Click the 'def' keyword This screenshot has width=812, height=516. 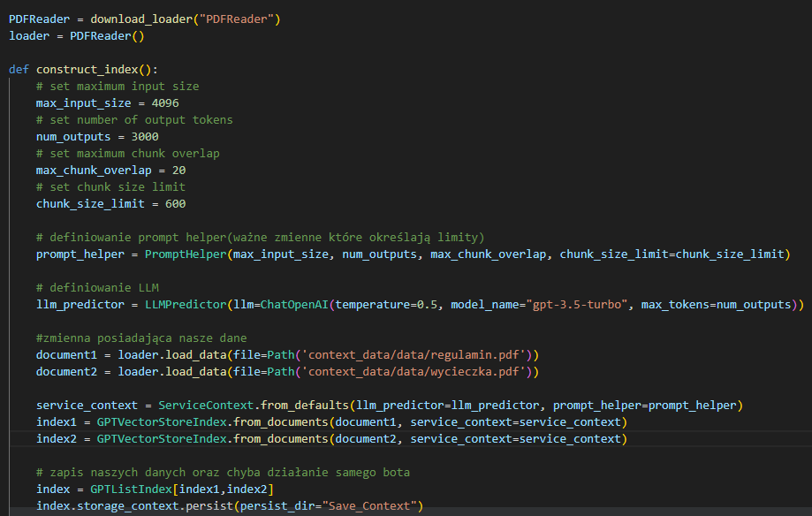[x=19, y=70]
